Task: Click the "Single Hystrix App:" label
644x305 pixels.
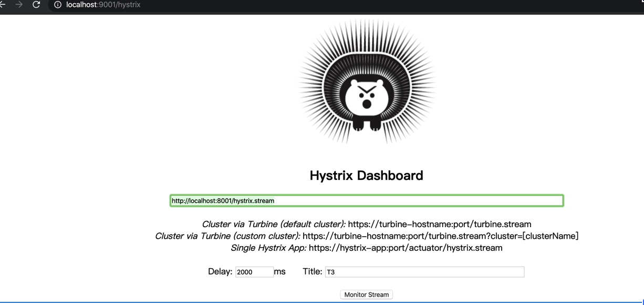Action: tap(268, 248)
